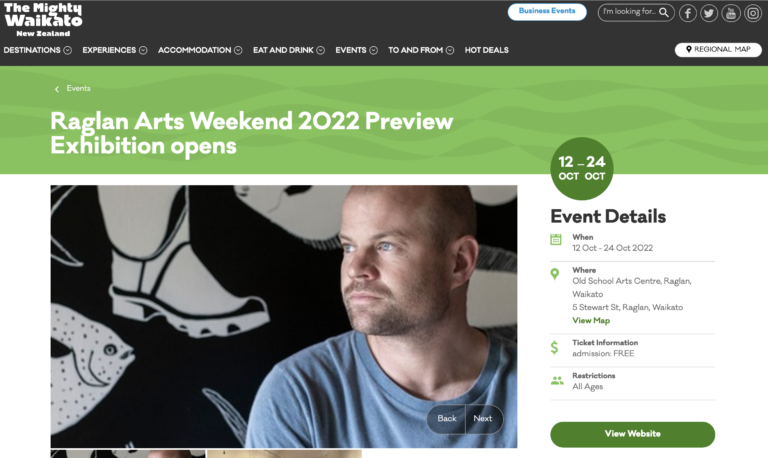This screenshot has height=458, width=768.
Task: Open the Twitter social icon
Action: click(709, 13)
